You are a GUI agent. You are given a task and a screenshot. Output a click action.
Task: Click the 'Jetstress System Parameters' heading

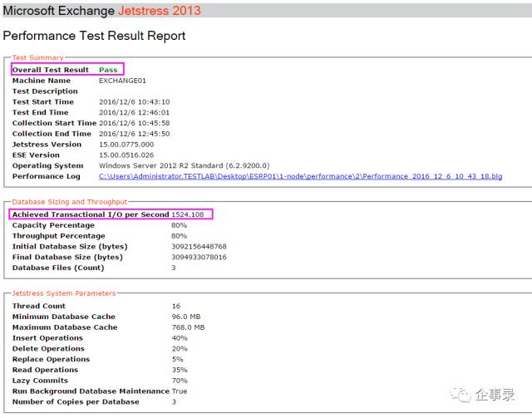tap(64, 293)
